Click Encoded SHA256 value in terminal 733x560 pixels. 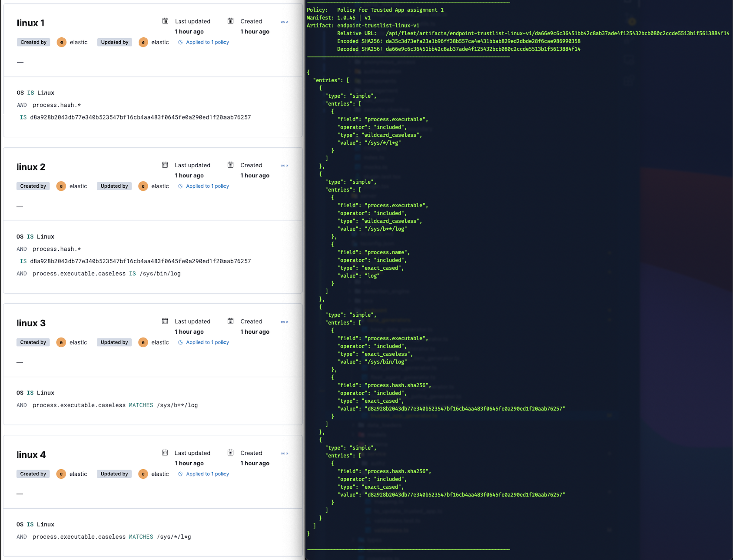click(483, 41)
